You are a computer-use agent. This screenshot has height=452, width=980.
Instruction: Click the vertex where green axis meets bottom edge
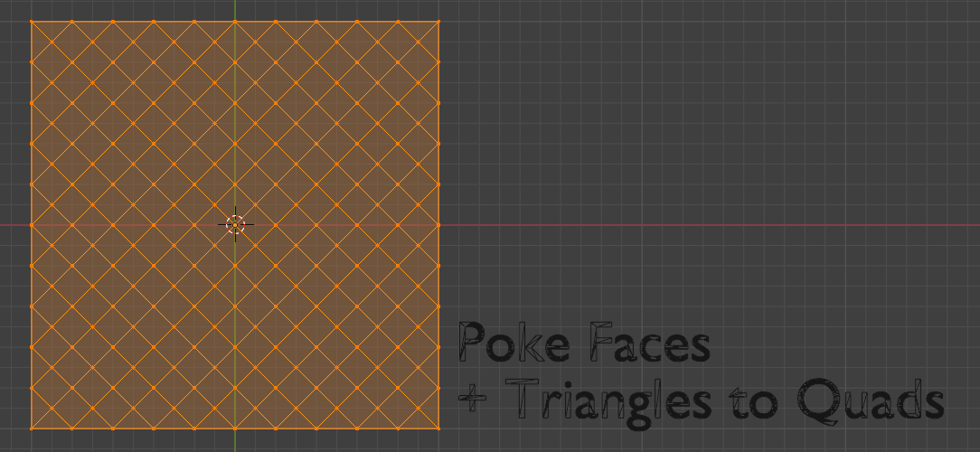(235, 428)
